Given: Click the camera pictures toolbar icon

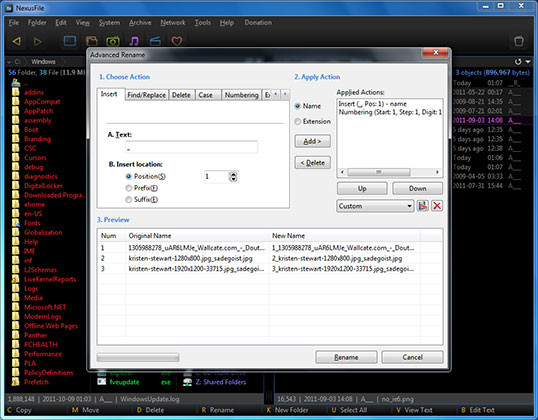Looking at the screenshot, I should click(x=113, y=41).
